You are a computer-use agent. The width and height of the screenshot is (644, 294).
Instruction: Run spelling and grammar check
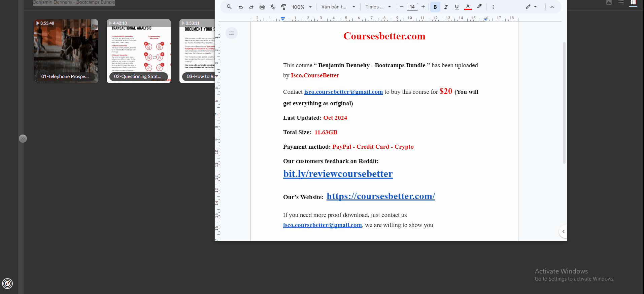[x=273, y=7]
